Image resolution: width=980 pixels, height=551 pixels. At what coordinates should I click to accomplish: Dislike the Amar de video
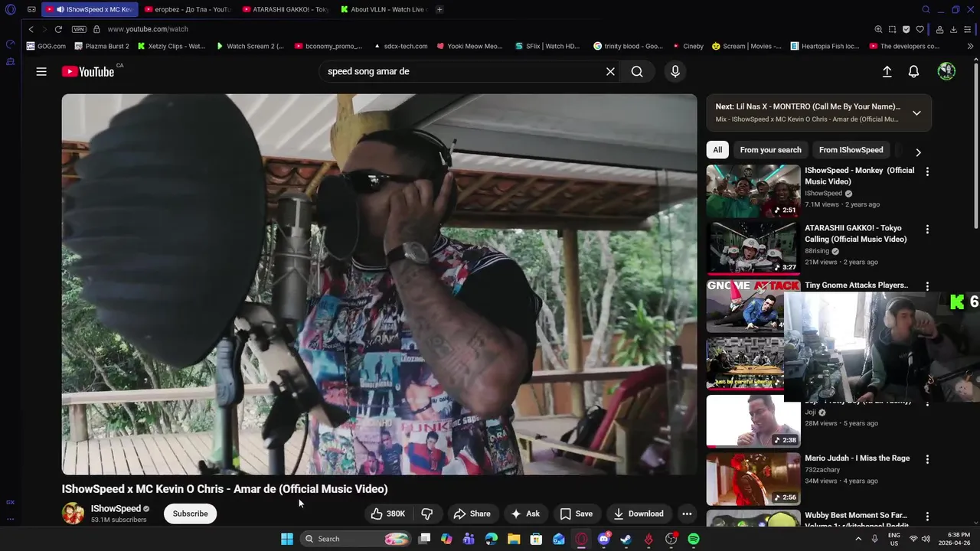click(x=427, y=514)
